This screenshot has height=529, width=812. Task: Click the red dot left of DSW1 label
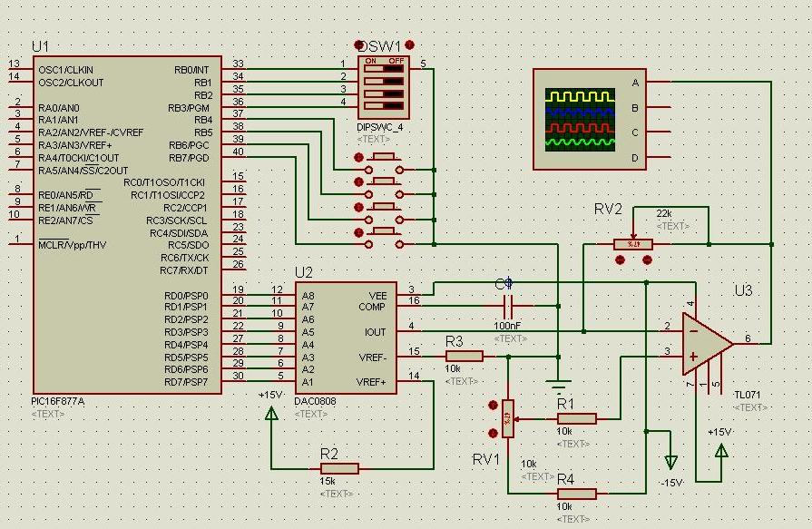[x=359, y=45]
